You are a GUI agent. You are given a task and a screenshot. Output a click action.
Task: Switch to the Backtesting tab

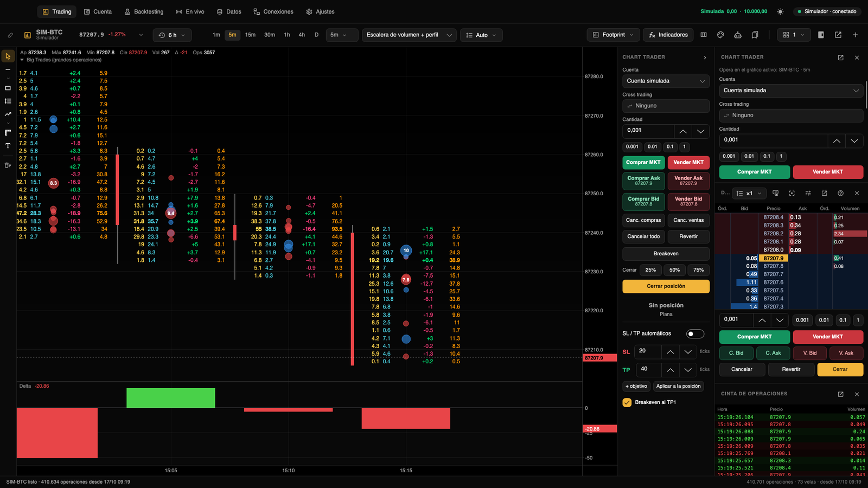tap(144, 11)
